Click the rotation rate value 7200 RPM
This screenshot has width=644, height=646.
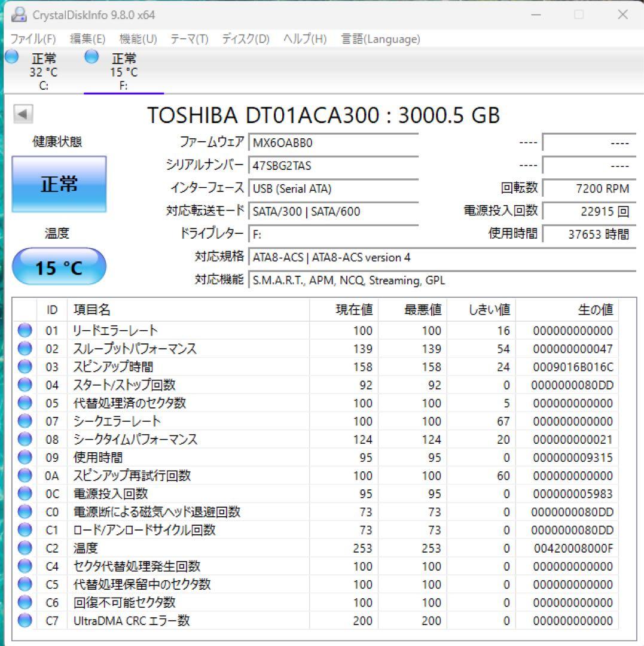point(589,188)
